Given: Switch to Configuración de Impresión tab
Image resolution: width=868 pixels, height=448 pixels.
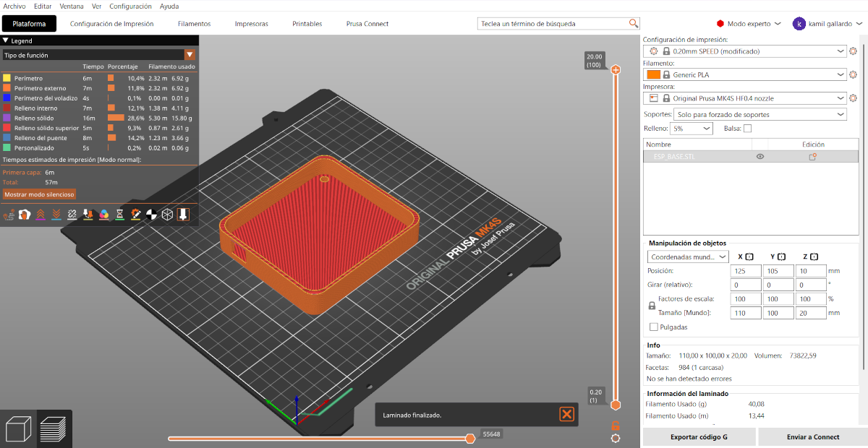Looking at the screenshot, I should (x=112, y=24).
